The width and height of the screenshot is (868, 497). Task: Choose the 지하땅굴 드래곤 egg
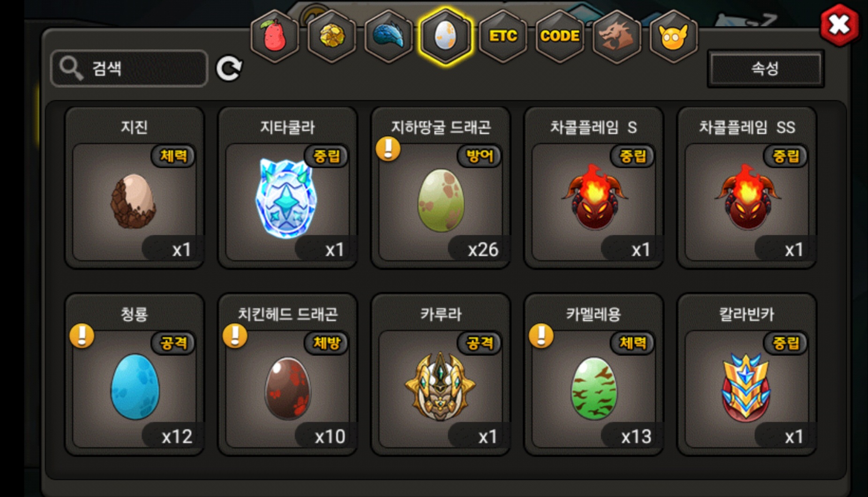(x=441, y=188)
